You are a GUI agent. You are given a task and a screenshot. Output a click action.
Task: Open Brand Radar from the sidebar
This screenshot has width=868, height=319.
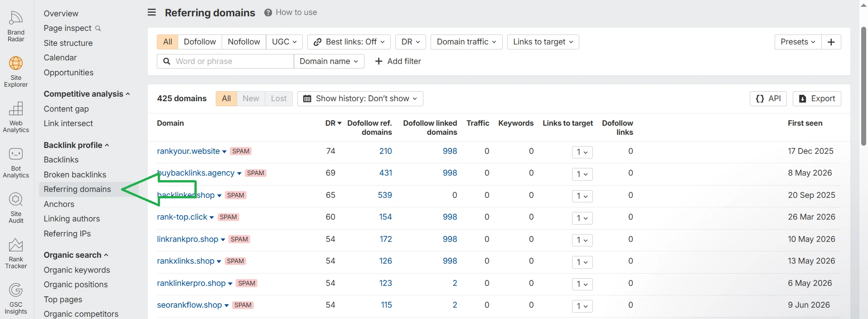16,27
